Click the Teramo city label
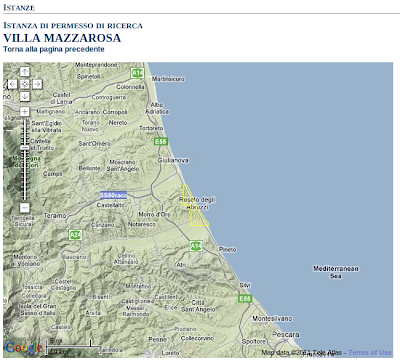Image resolution: width=400 pixels, height=361 pixels. click(55, 216)
